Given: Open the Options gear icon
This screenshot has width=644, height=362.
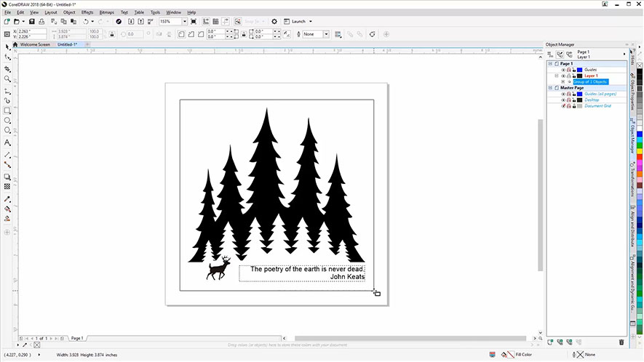Looking at the screenshot, I should tap(274, 22).
